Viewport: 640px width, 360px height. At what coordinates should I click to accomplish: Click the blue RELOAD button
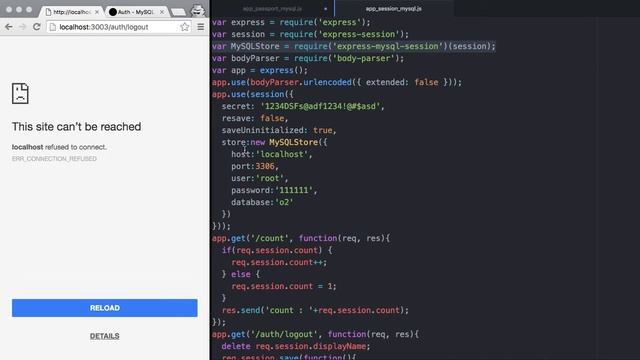[104, 308]
